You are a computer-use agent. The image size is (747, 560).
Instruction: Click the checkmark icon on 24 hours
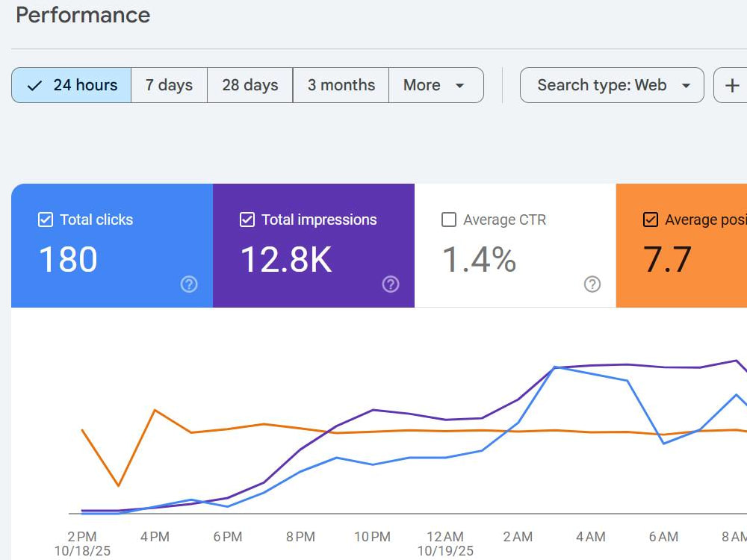[34, 86]
